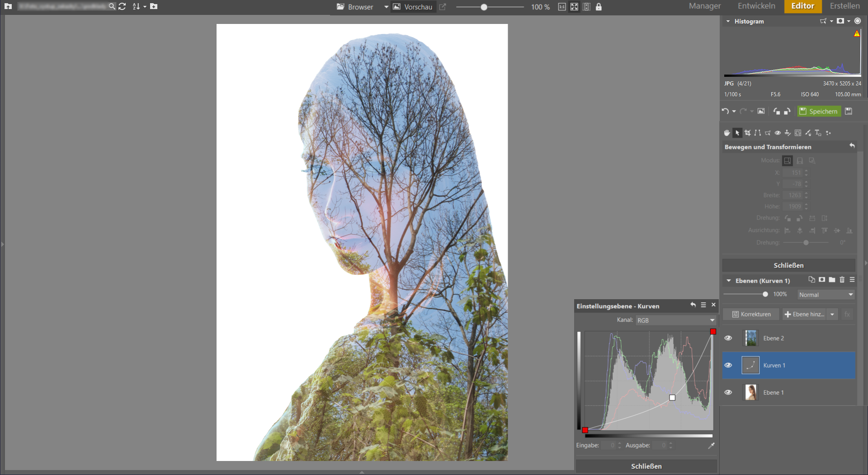Collapse the Ebenen (Kurven 1) panel
Image resolution: width=868 pixels, height=475 pixels.
tap(729, 281)
